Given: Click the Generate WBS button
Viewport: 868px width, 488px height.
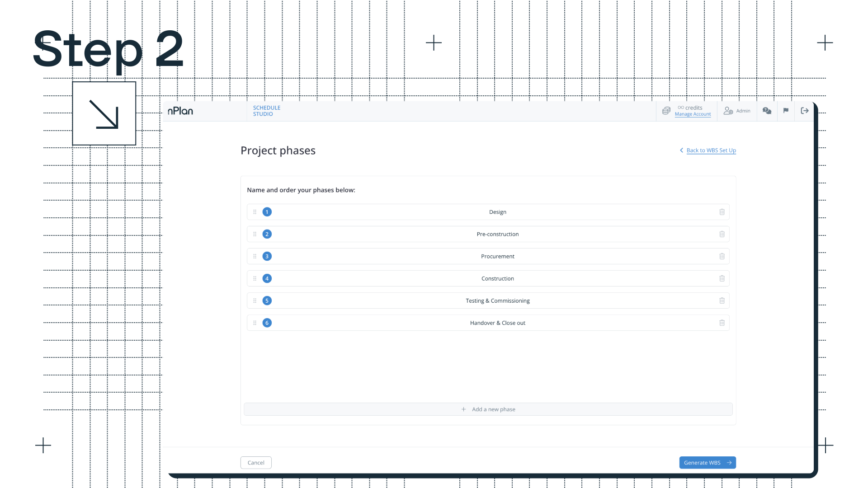Looking at the screenshot, I should tap(708, 463).
